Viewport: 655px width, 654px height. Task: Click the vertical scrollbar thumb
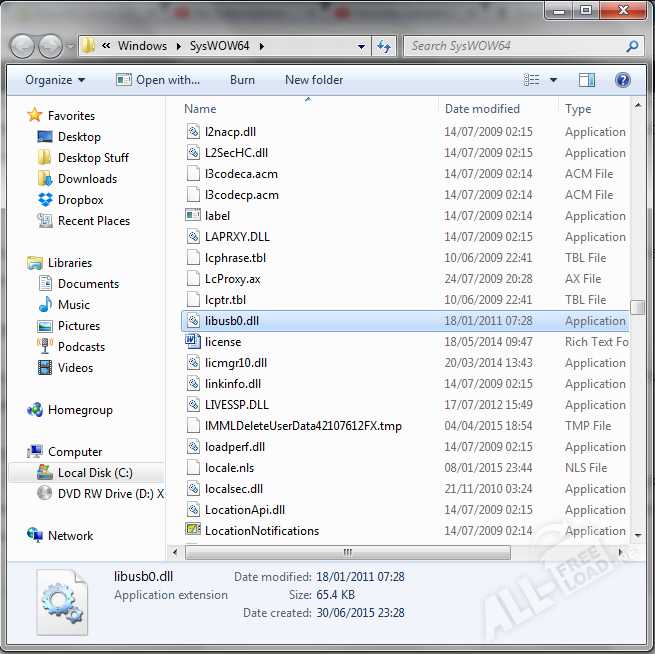coord(637,307)
